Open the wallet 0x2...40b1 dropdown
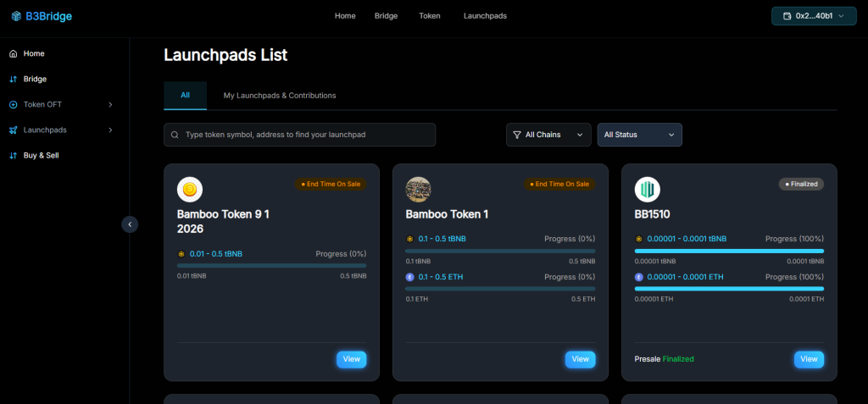The image size is (868, 404). [814, 16]
